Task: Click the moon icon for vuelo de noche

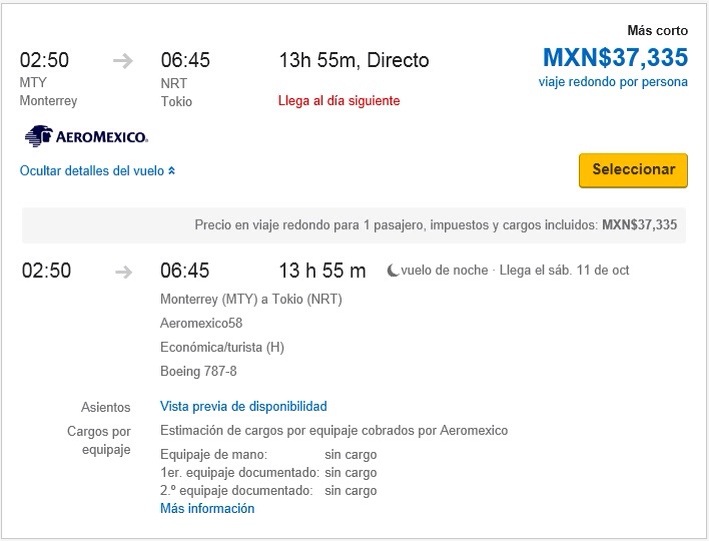Action: click(392, 270)
